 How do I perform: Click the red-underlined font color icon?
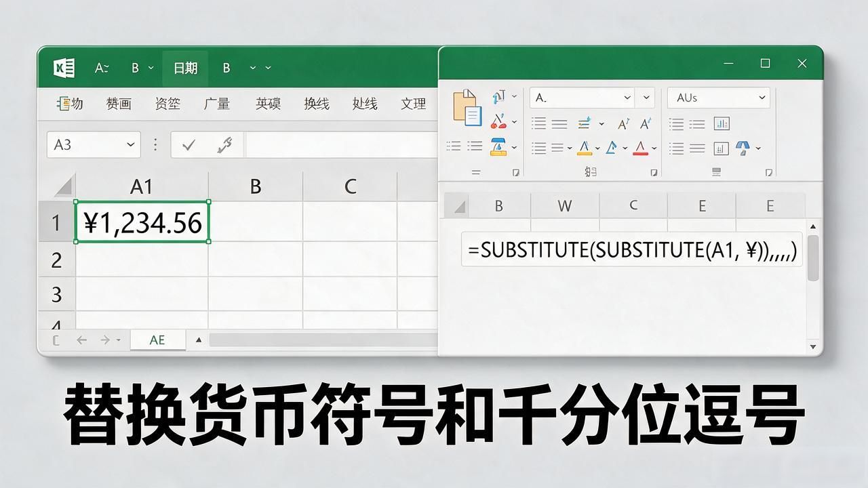click(x=640, y=148)
